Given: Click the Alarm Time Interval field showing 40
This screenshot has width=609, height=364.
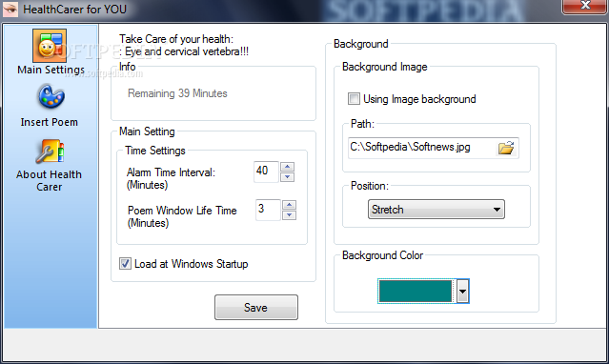Looking at the screenshot, I should click(267, 172).
